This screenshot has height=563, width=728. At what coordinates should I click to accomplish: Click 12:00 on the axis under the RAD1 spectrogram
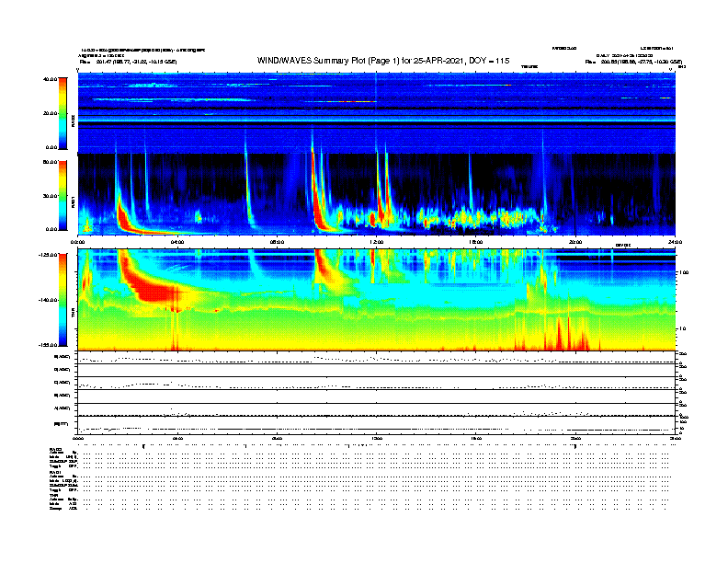tap(377, 242)
